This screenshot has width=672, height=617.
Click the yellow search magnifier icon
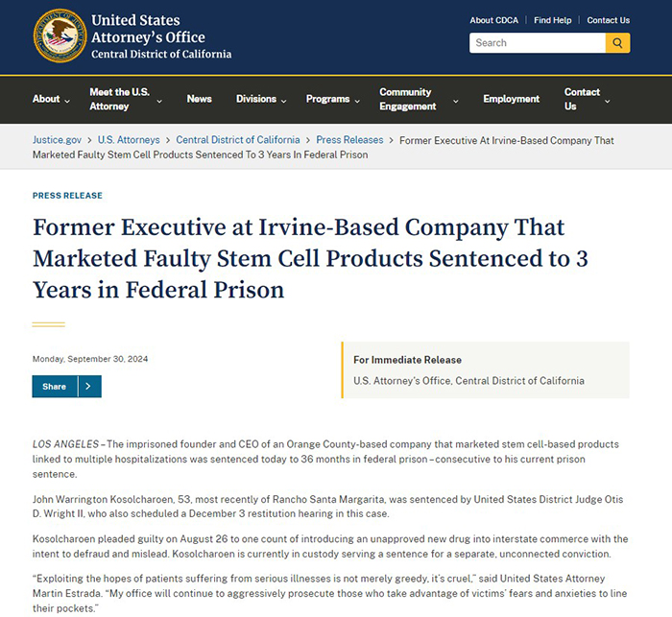click(617, 43)
